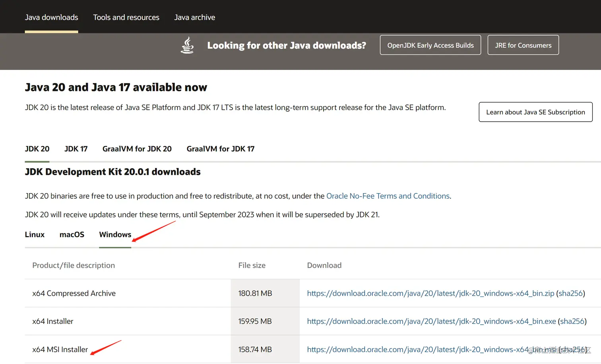Image resolution: width=601 pixels, height=364 pixels.
Task: Download the jdk-20_windows-x64_bin.exe link
Action: point(431,321)
